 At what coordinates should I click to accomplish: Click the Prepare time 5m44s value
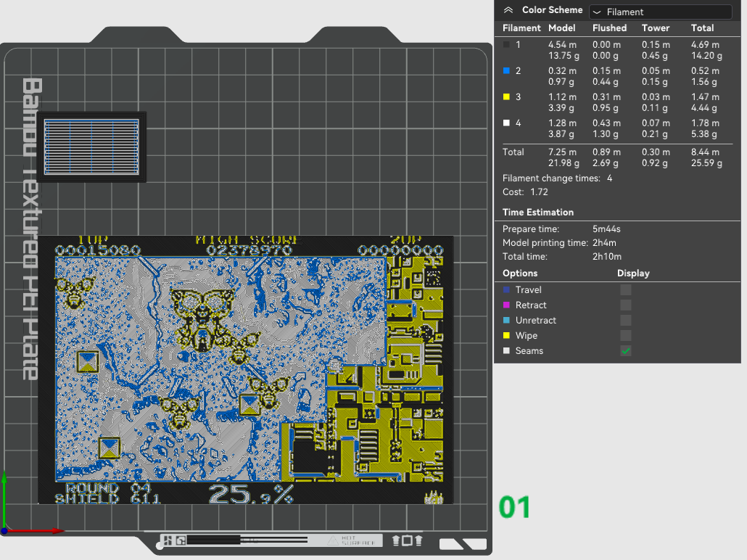606,228
